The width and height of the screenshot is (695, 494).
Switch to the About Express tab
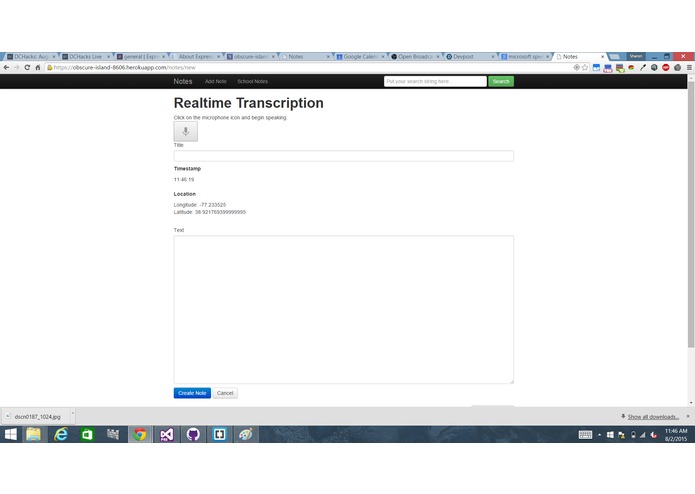pyautogui.click(x=196, y=57)
